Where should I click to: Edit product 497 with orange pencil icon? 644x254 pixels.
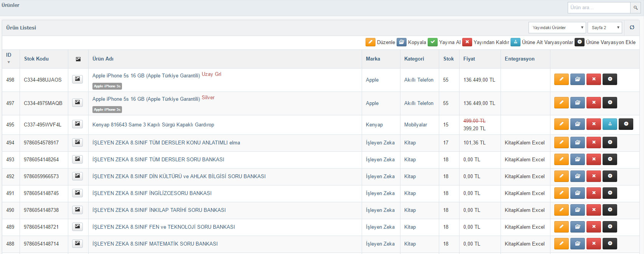[562, 103]
